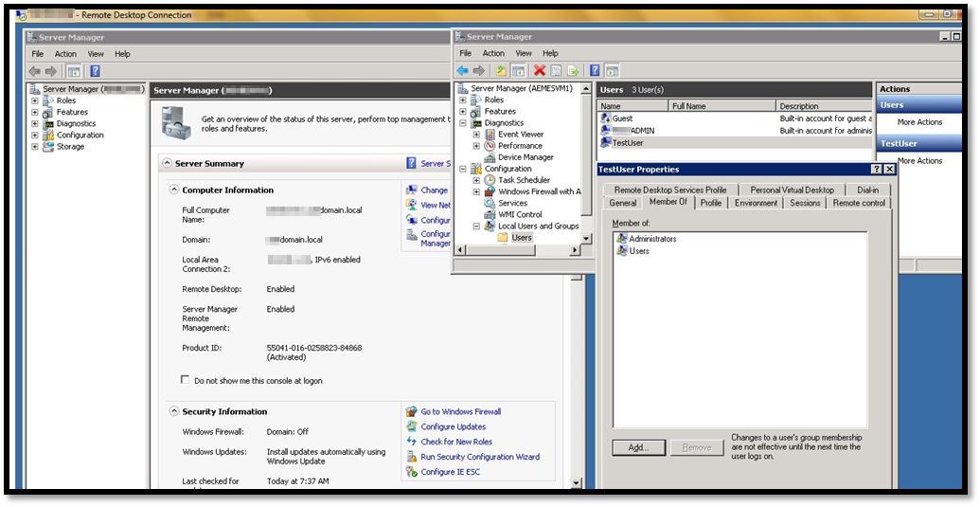980x507 pixels.
Task: Open Help menu in background Server Manager window
Action: [x=122, y=54]
